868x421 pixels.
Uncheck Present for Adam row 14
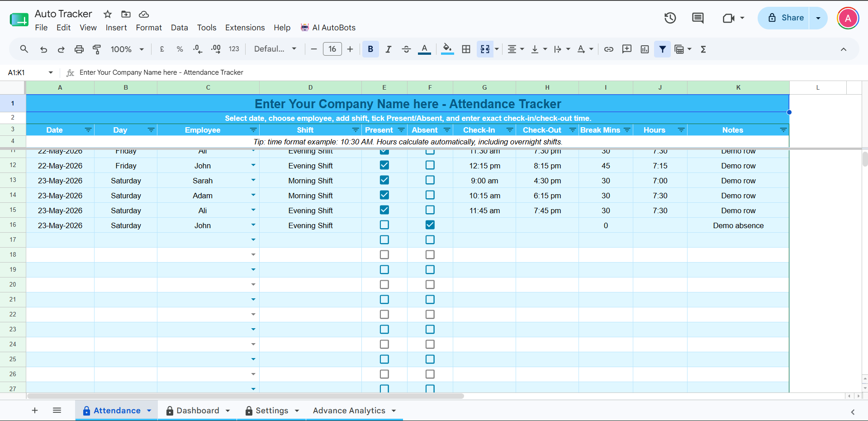pyautogui.click(x=384, y=195)
